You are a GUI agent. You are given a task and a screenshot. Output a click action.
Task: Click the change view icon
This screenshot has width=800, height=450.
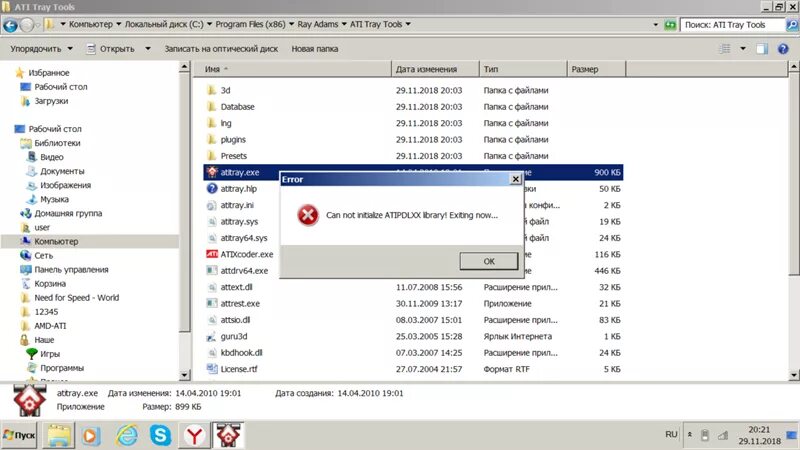[724, 49]
